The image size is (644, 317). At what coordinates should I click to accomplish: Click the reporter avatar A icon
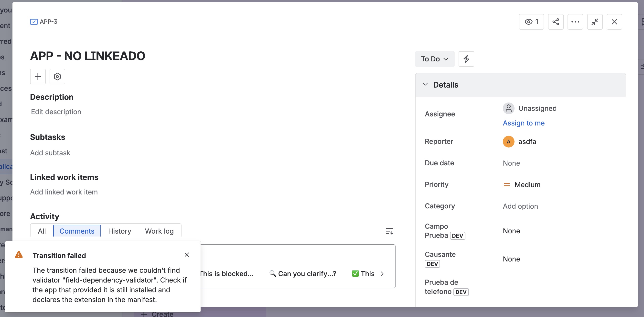point(508,142)
